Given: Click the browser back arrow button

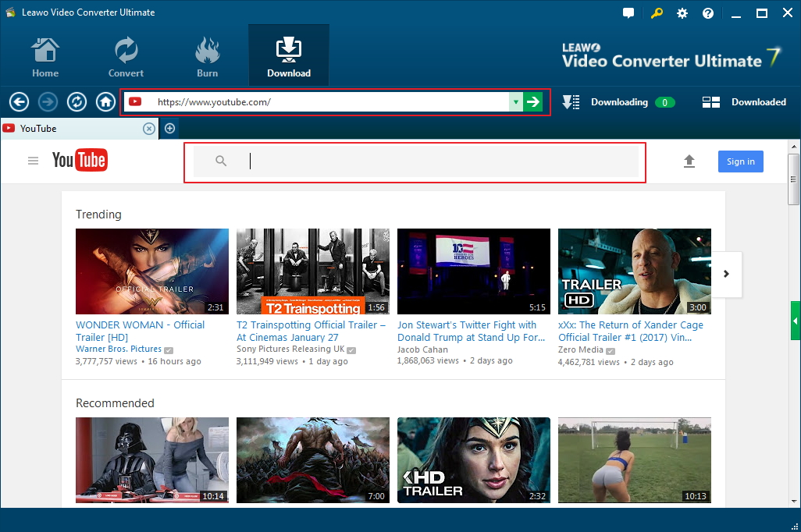Looking at the screenshot, I should point(20,102).
